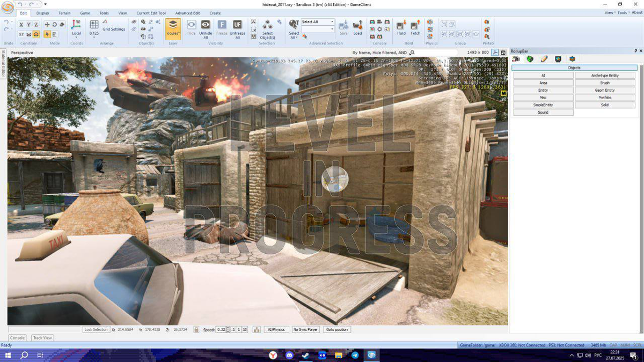Open Grid Settings
Viewport: 644px width, 362px height.
coord(114,29)
